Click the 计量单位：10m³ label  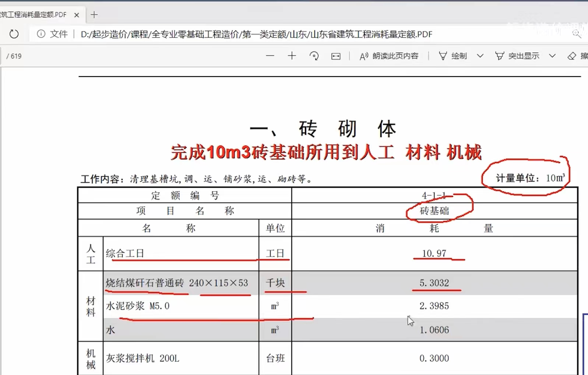530,178
